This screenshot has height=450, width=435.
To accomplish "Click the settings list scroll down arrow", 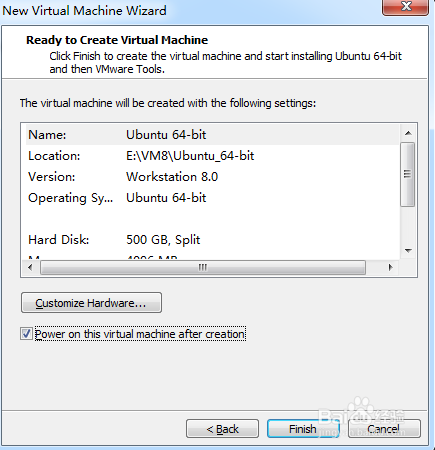I will point(408,251).
